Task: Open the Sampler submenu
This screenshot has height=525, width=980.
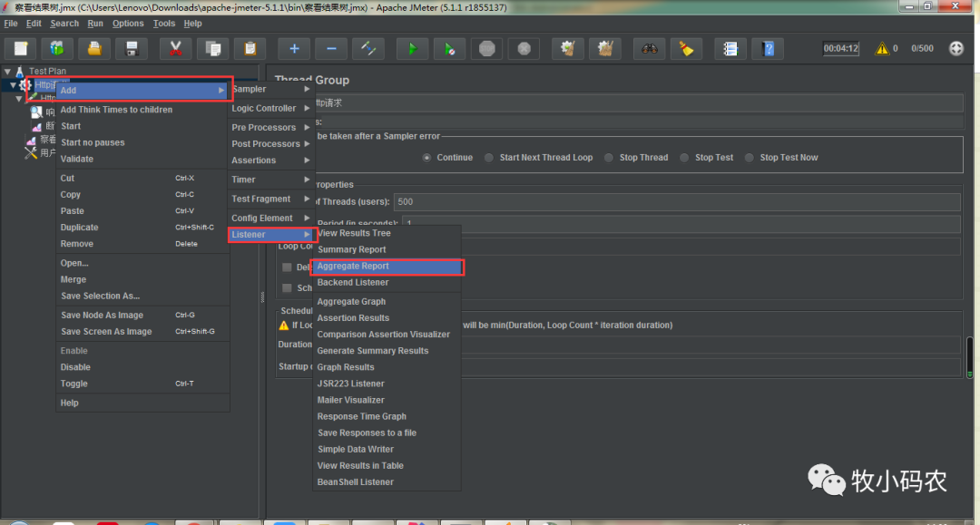Action: 271,89
